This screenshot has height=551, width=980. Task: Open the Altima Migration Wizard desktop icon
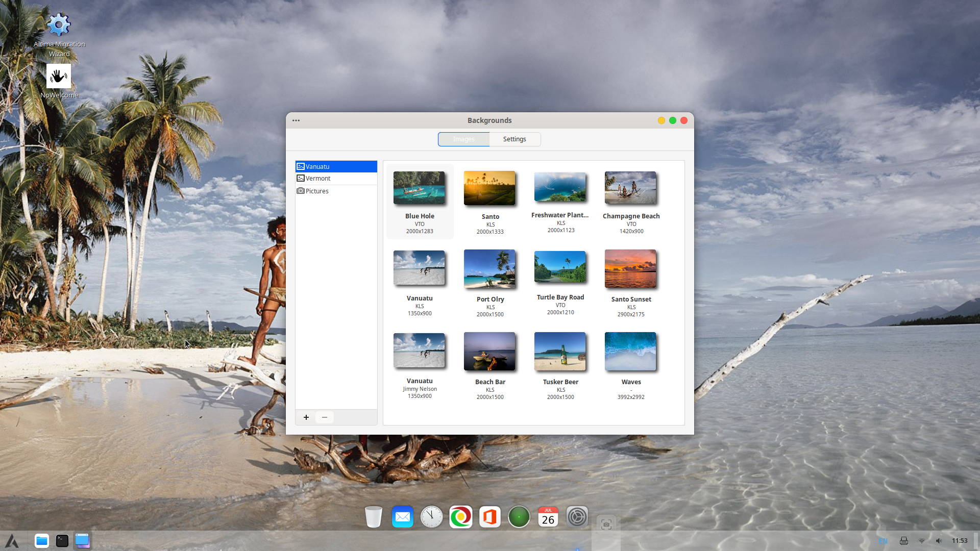59,25
